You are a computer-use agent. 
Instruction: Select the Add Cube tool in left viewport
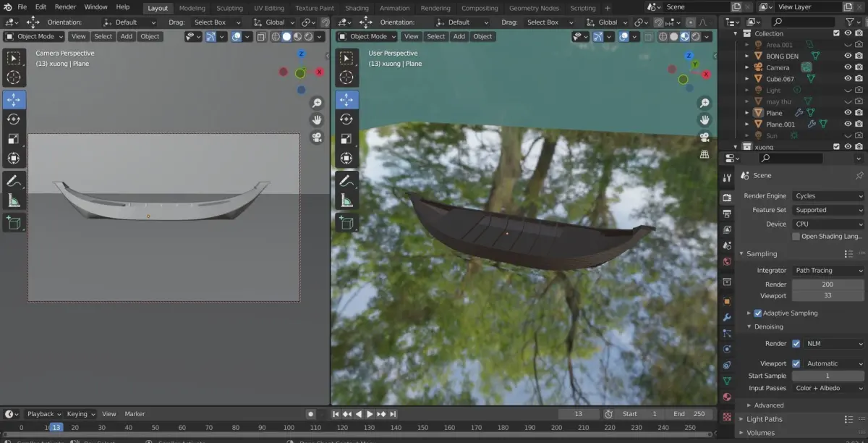click(x=14, y=223)
